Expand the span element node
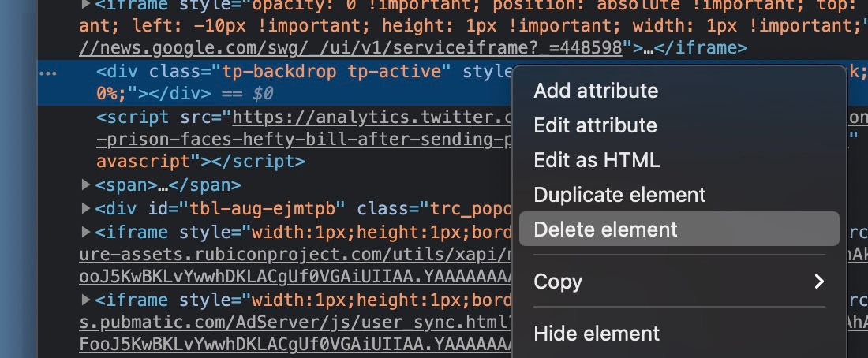868x358 pixels. click(86, 185)
